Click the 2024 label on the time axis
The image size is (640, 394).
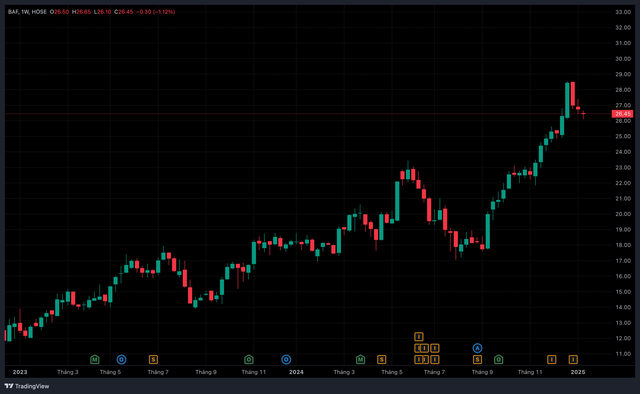[296, 372]
